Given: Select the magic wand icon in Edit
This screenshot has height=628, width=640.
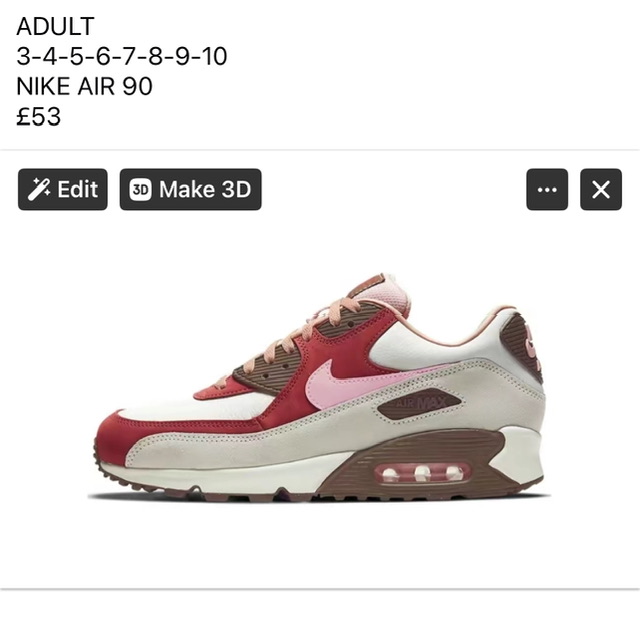Looking at the screenshot, I should (x=39, y=189).
